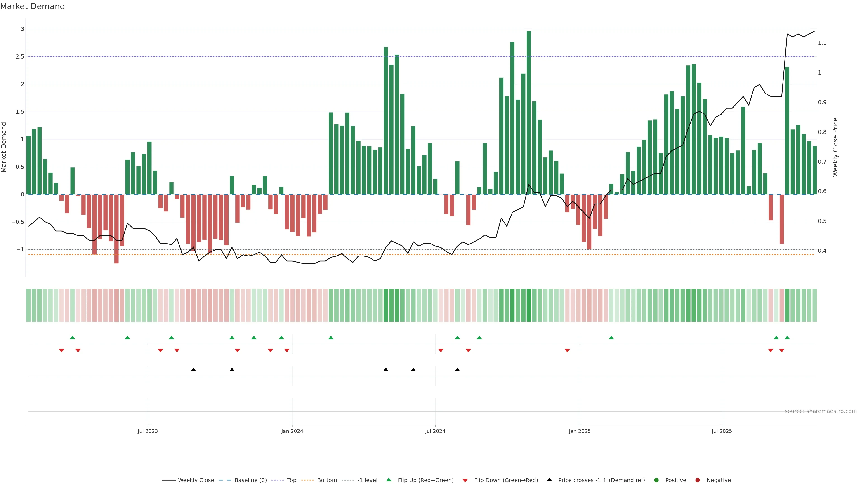
Task: Toggle the Top legend entry
Action: tap(291, 480)
